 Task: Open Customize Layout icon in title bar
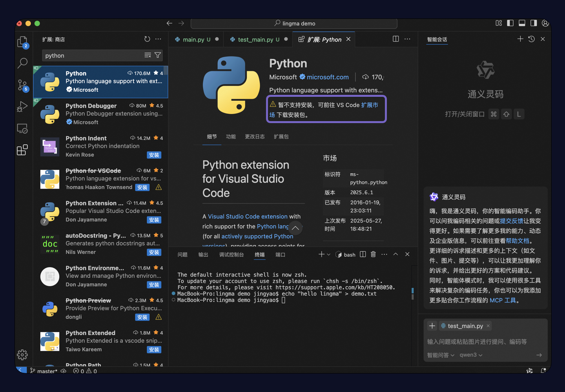tap(499, 24)
